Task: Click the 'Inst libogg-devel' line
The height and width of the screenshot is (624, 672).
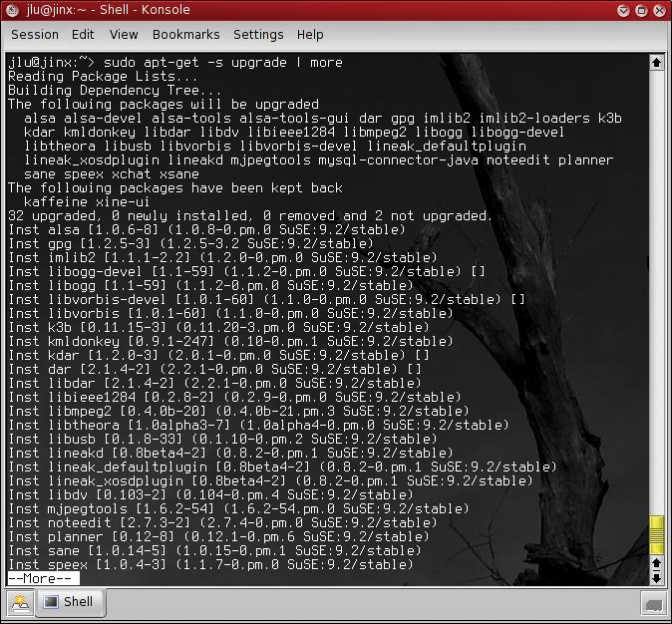Action: pyautogui.click(x=246, y=272)
